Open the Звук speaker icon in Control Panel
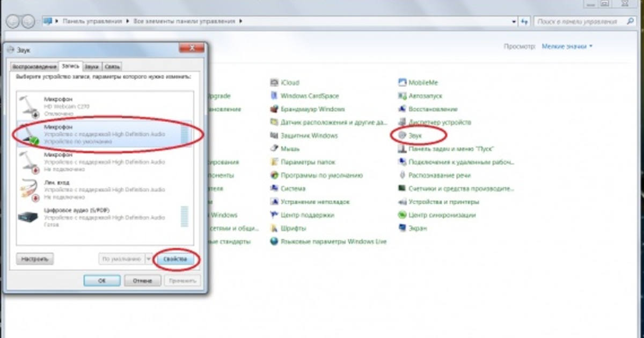Screen dimensions: 644x338 pyautogui.click(x=402, y=136)
